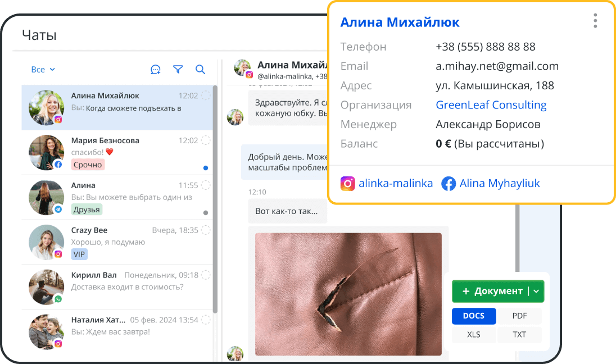Expand the Документ button dropdown arrow
The width and height of the screenshot is (616, 364).
pos(535,291)
